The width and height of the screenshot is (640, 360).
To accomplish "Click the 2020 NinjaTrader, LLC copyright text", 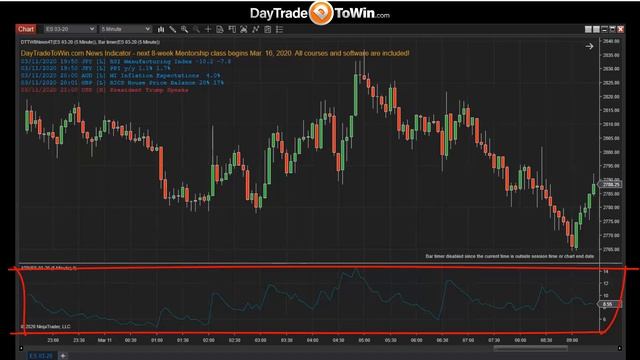I will point(46,327).
